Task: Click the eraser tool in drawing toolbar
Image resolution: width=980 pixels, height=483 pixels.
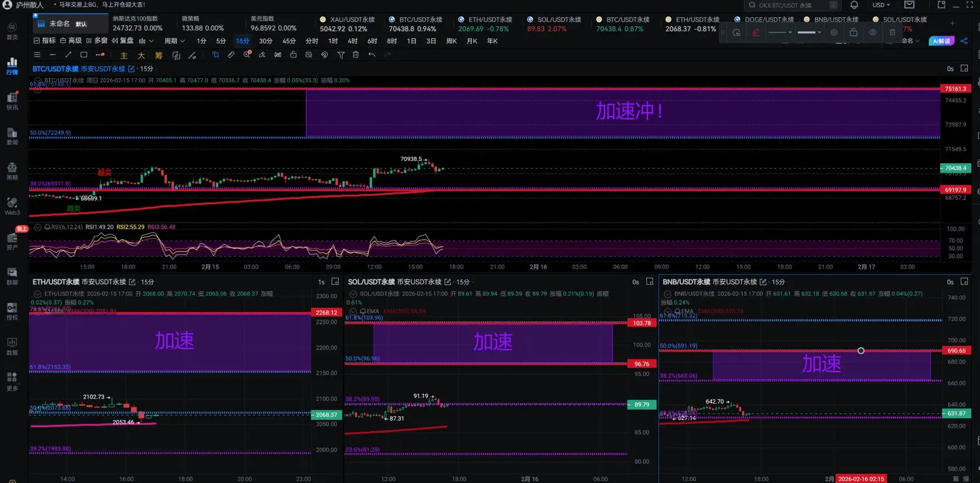Action: tap(262, 55)
